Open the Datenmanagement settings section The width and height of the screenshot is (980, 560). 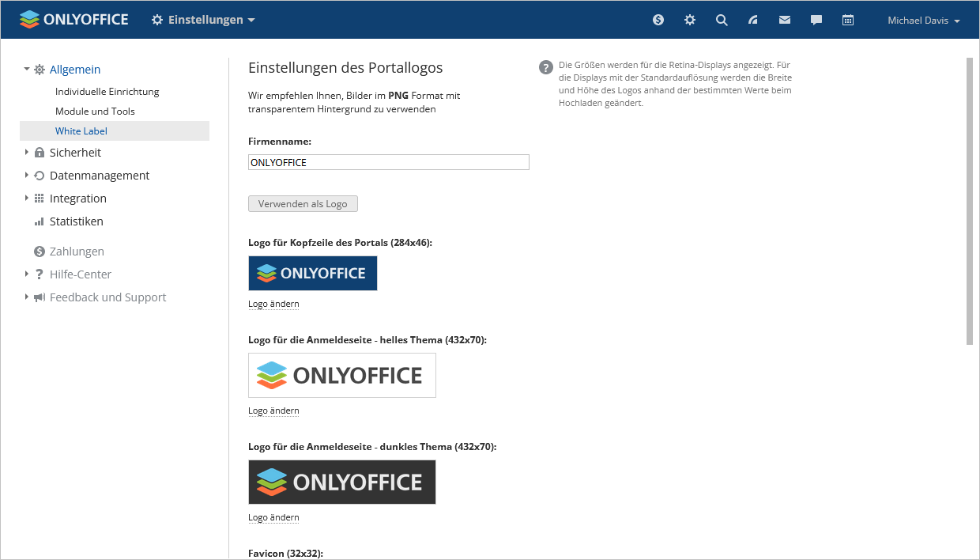coord(100,176)
